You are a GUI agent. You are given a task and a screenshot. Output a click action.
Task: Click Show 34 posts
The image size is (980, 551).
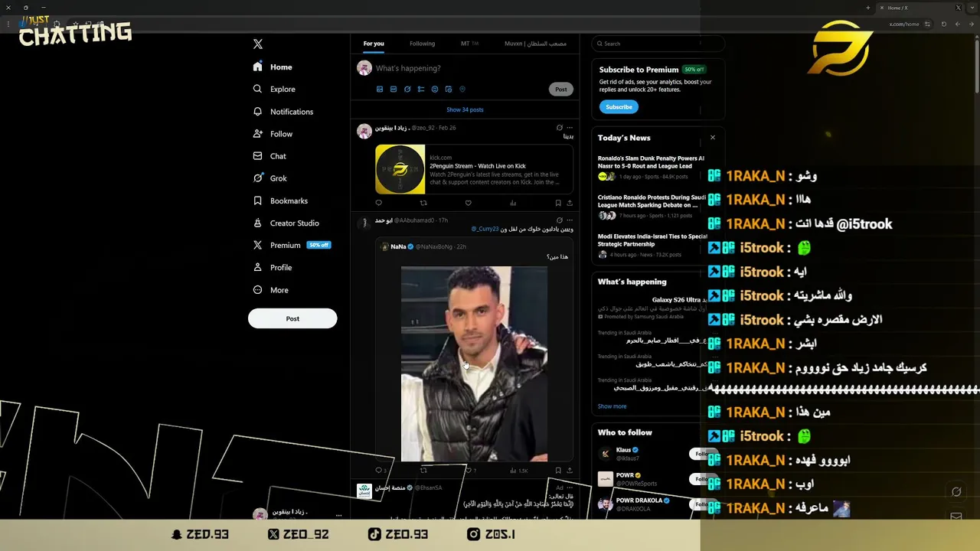(x=465, y=109)
